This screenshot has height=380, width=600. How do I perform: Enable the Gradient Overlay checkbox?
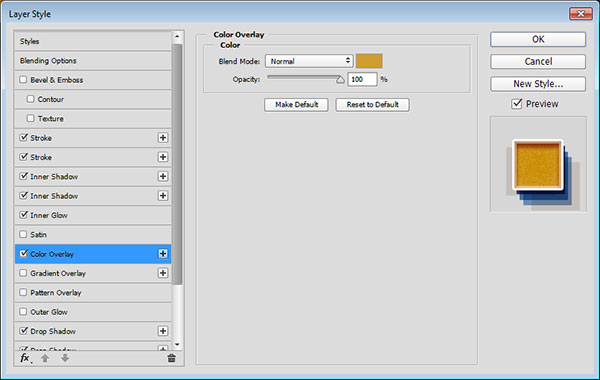(x=23, y=273)
